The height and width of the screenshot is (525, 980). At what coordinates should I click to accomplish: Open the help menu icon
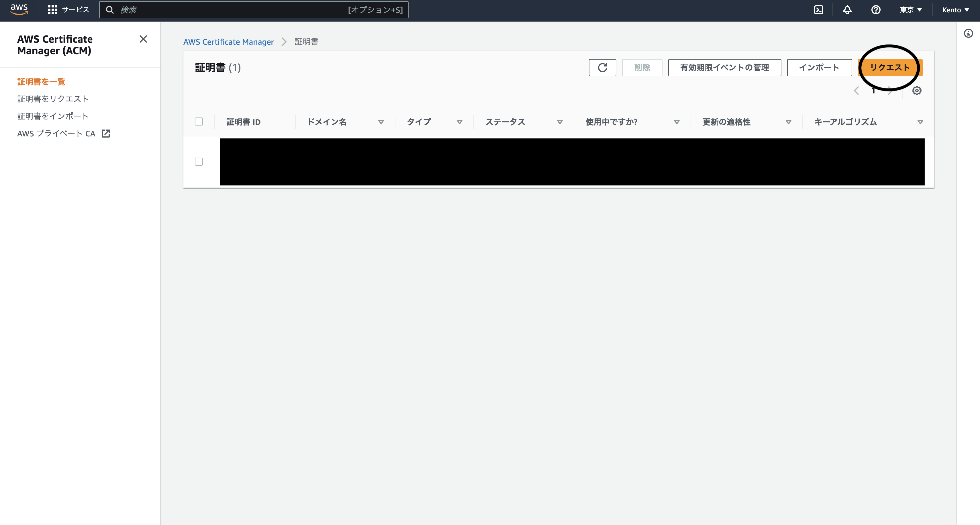pyautogui.click(x=876, y=10)
